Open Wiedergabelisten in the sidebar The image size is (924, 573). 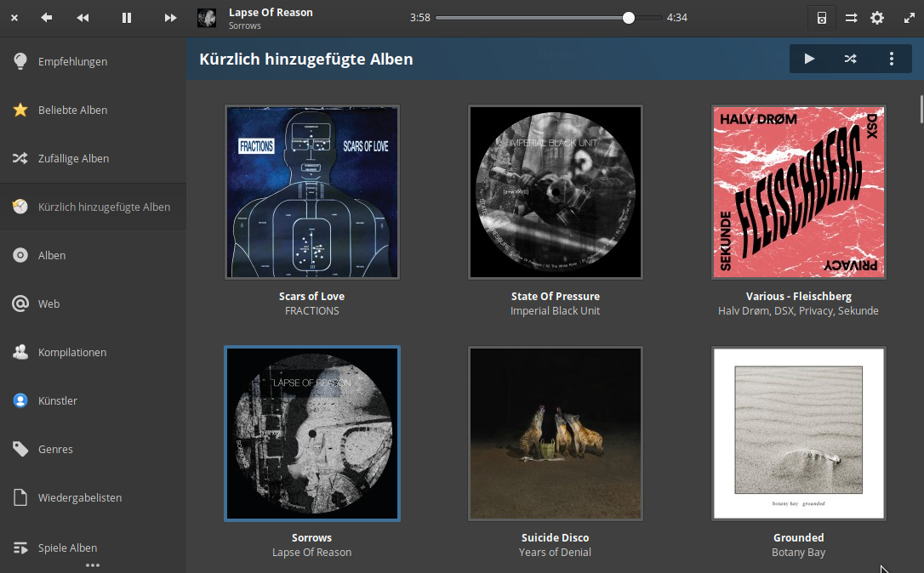[x=93, y=497]
